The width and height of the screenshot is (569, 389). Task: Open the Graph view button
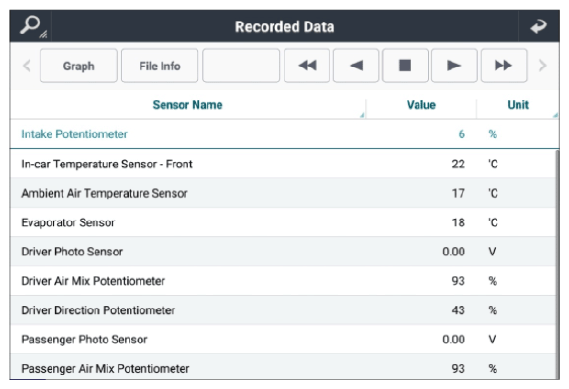click(79, 66)
